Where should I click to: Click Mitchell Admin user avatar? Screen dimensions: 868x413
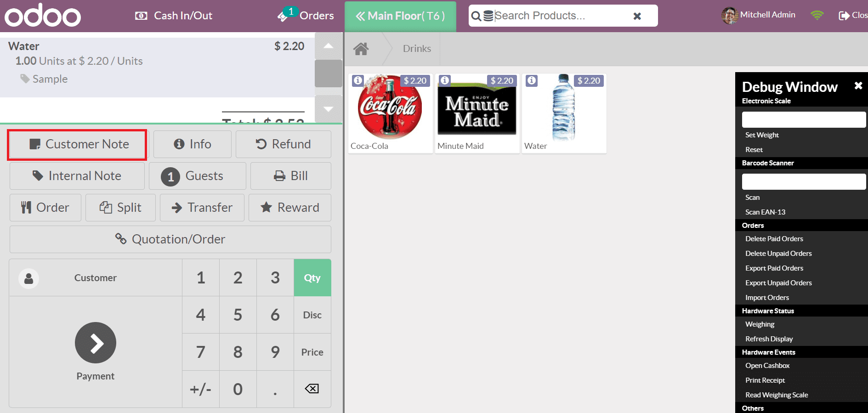point(729,16)
